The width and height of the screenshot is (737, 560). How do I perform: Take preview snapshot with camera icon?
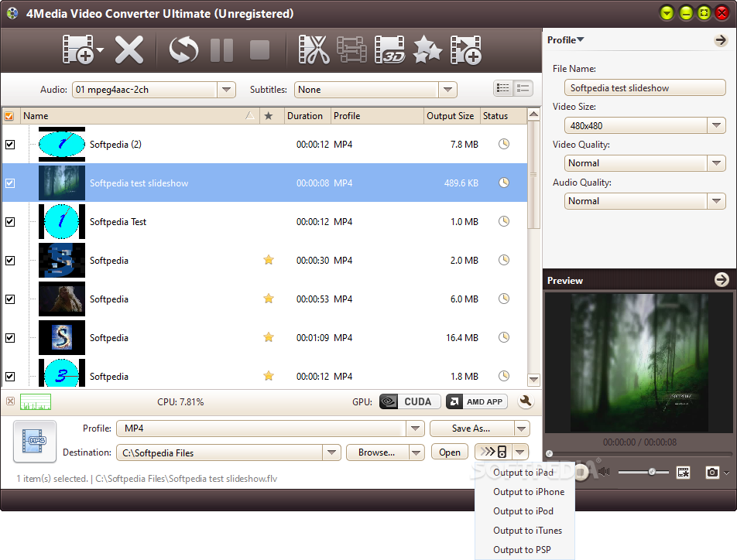coord(712,472)
